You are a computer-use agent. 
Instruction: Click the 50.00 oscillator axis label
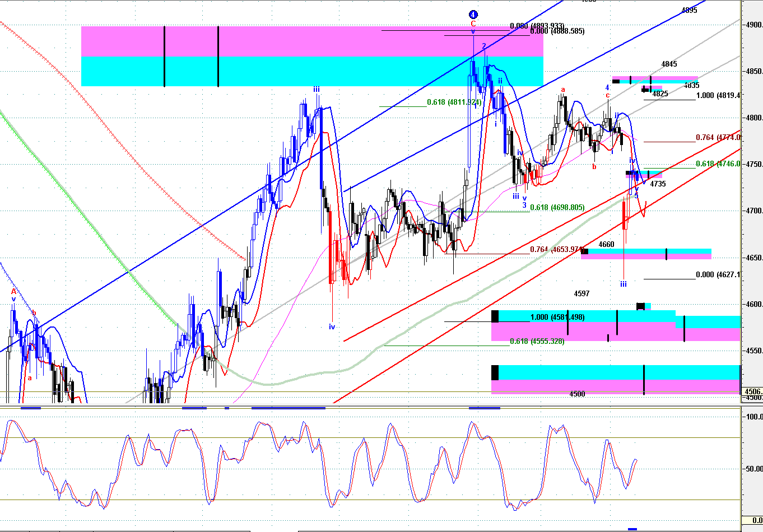click(752, 469)
